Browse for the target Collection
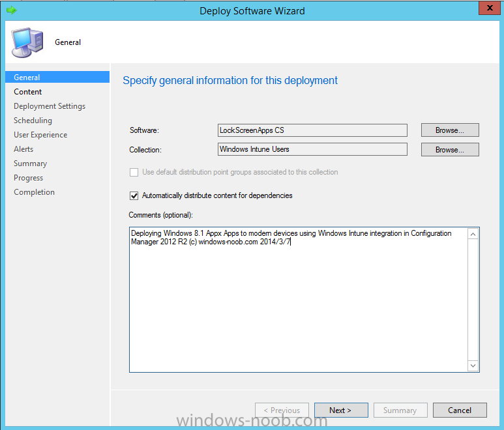The image size is (504, 430). 450,150
